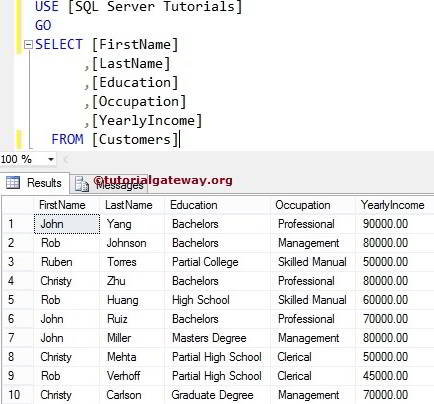Collapse the SELECT statement outline toggle

29,45
